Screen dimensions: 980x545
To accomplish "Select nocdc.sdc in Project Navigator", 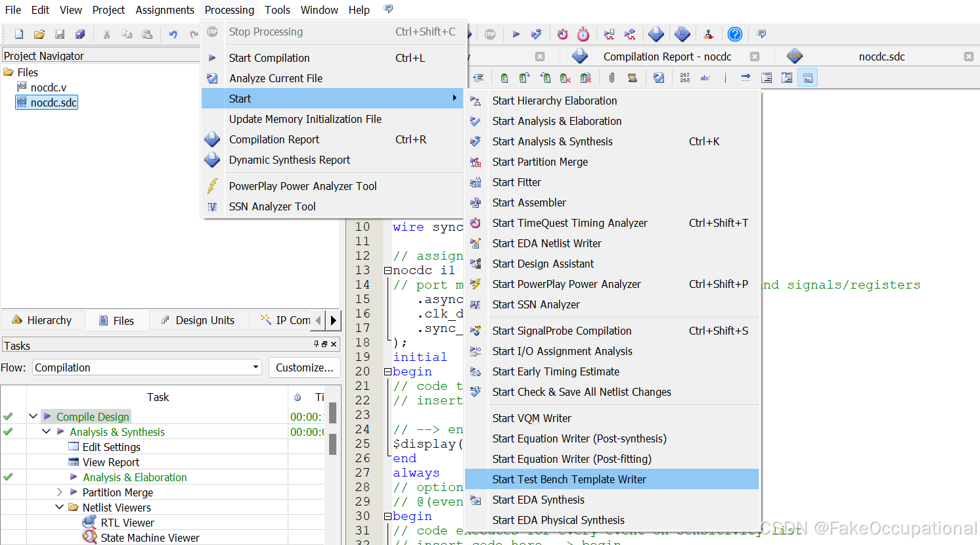I will (47, 103).
